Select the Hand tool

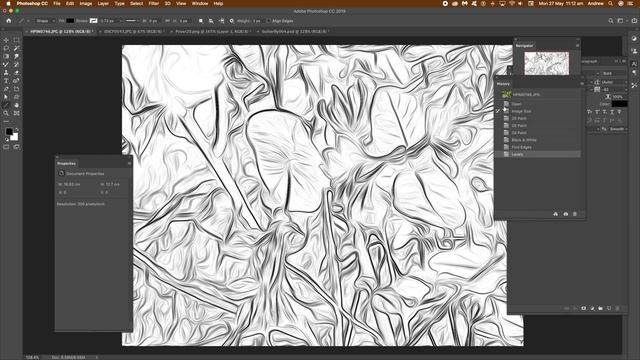click(x=16, y=105)
